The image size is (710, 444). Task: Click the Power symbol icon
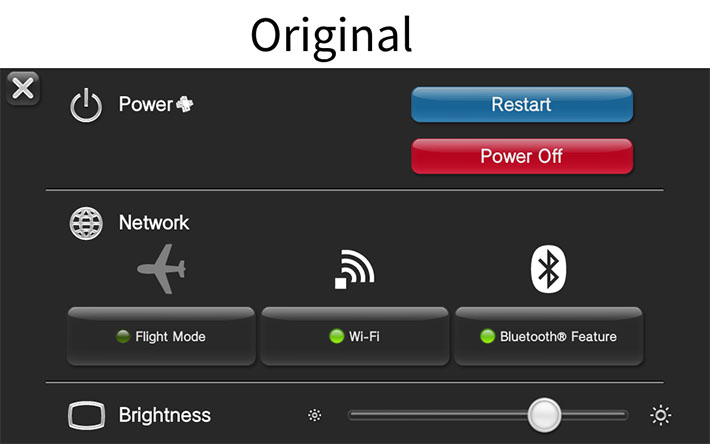86,105
